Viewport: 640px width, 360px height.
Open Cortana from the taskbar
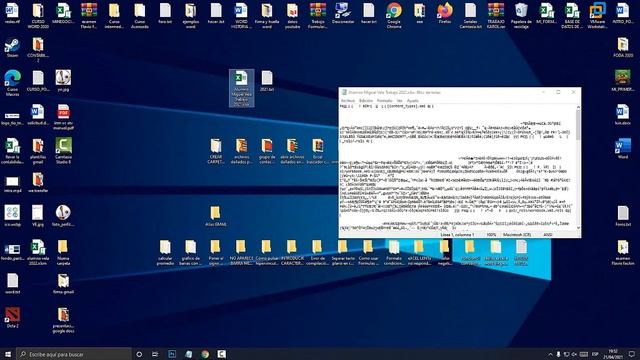[139, 354]
